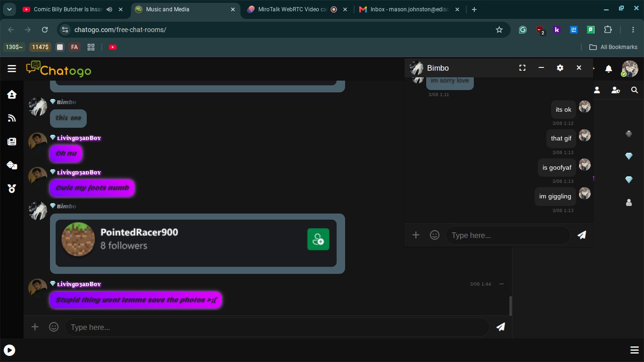Expand Bimbo chat to fullscreen
This screenshot has width=644, height=362.
click(522, 68)
